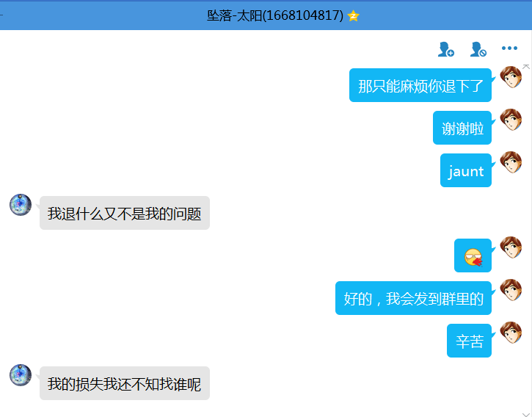
Task: Click the avatar beside the 那只能麻烦你退下了 message
Action: click(511, 76)
